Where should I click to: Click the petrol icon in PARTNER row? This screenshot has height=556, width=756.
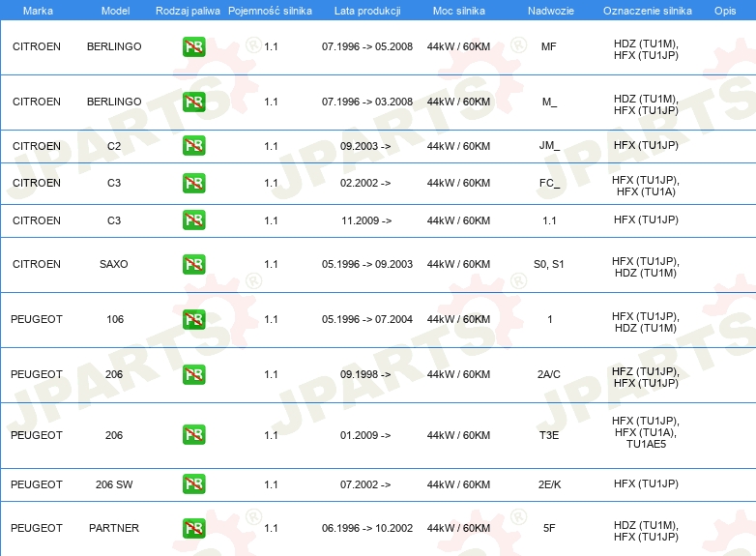tap(193, 528)
